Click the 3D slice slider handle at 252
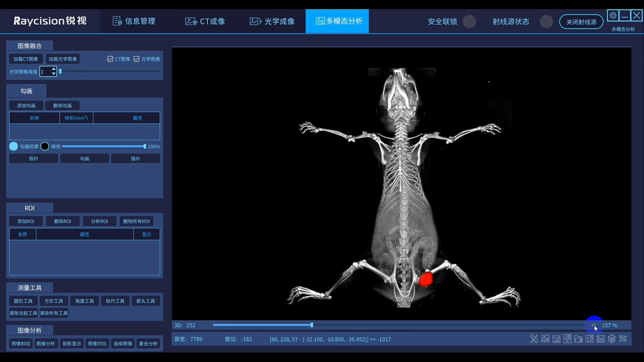Viewport: 644px width, 362px height. 312,325
